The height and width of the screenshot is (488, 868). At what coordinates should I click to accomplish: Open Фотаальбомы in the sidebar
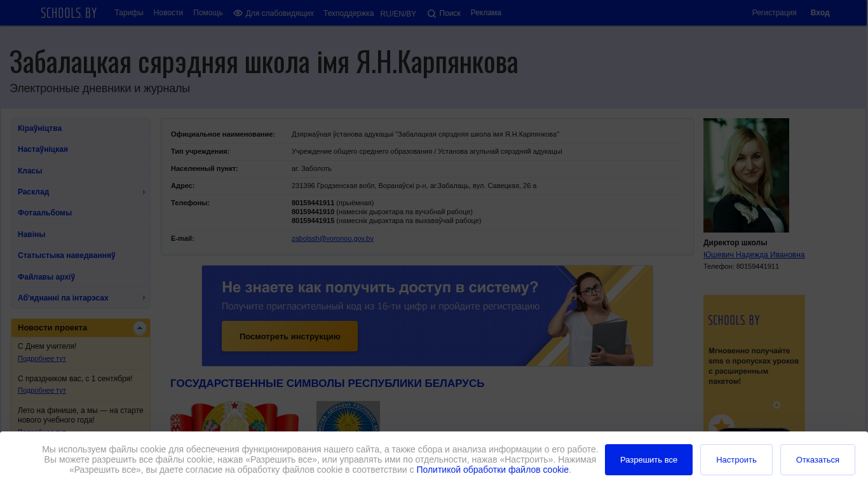click(81, 213)
